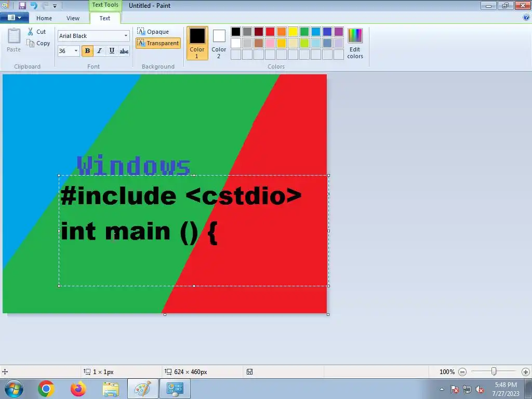Click the muted volume tray icon

(x=480, y=389)
